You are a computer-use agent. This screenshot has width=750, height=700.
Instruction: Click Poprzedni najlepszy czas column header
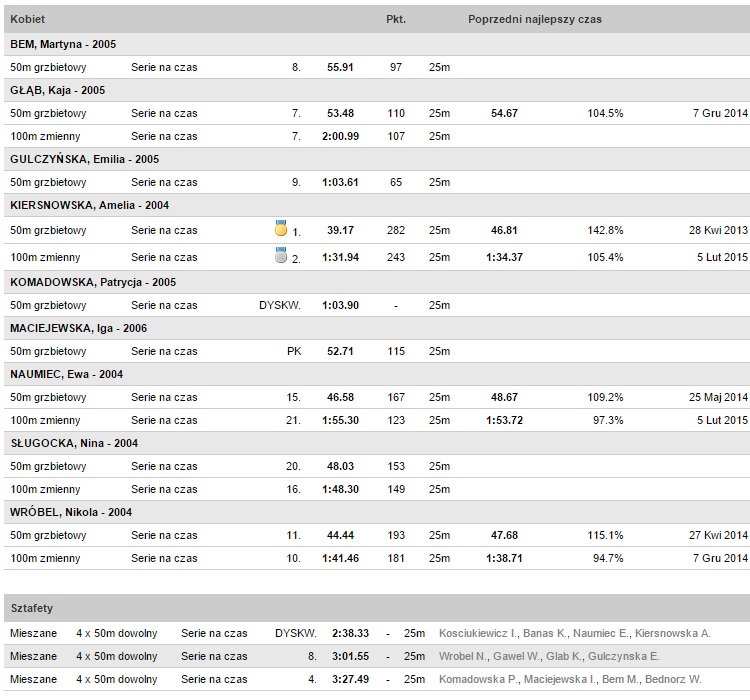(535, 19)
